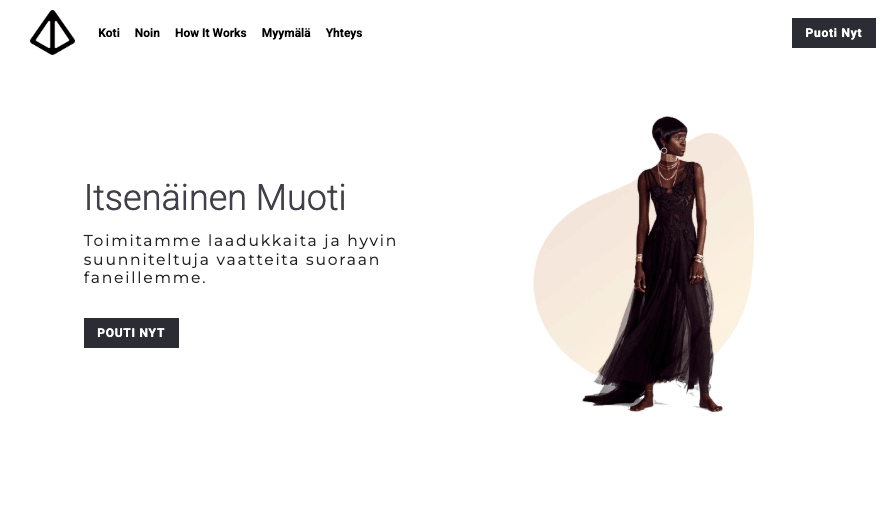The image size is (893, 508).
Task: Select the Myymälä menu item
Action: coord(286,33)
